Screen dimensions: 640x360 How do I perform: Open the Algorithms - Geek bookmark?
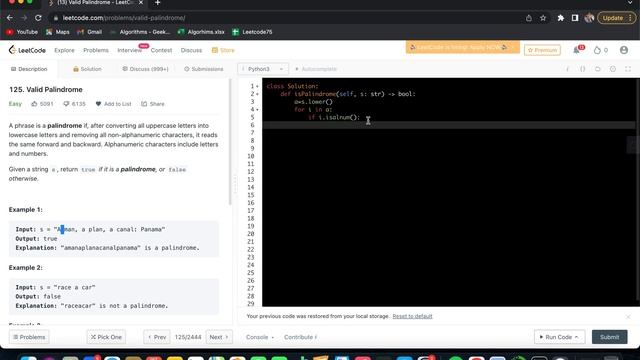pos(140,32)
